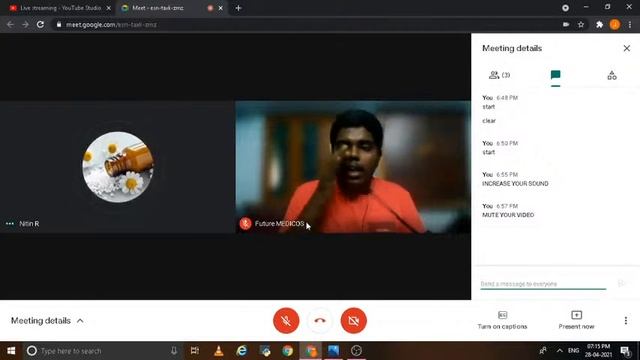
Task: Open the three-dot options on the Nitin R tile
Action: (10, 224)
